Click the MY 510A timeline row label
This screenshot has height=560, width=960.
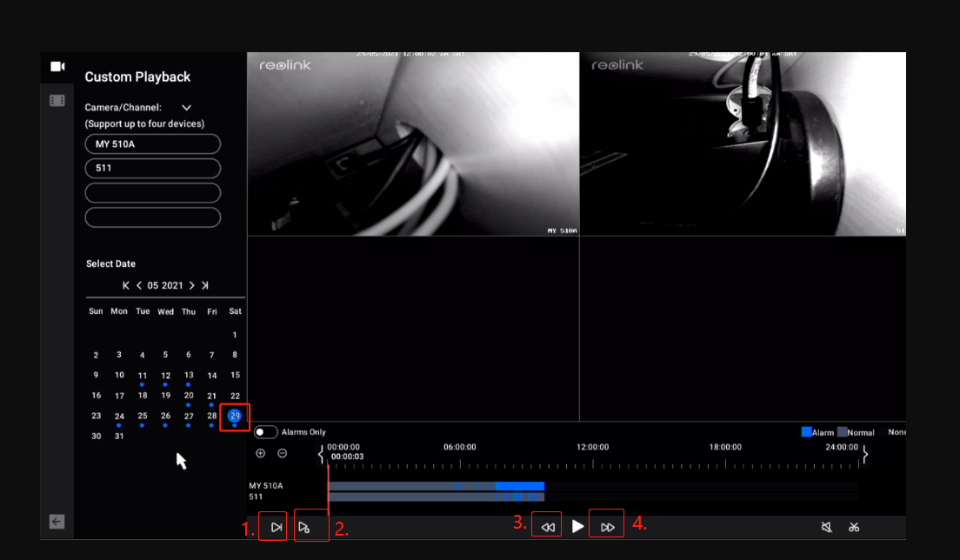[266, 486]
